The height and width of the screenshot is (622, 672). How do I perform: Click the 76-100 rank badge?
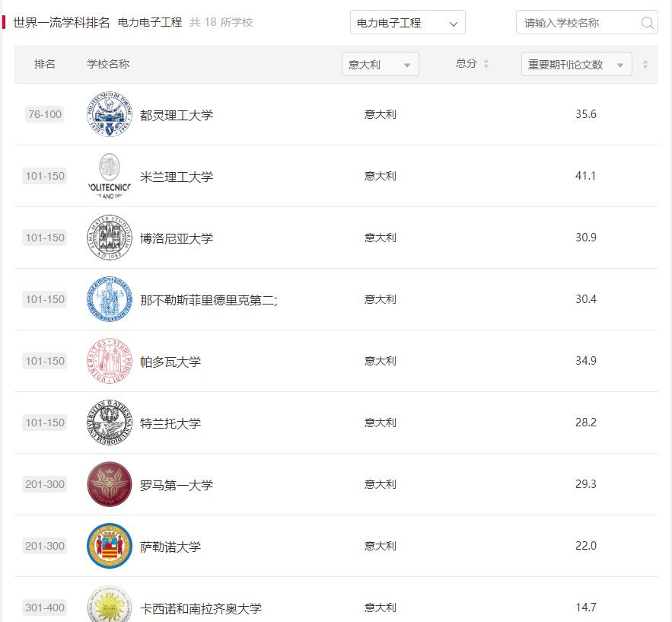[45, 114]
